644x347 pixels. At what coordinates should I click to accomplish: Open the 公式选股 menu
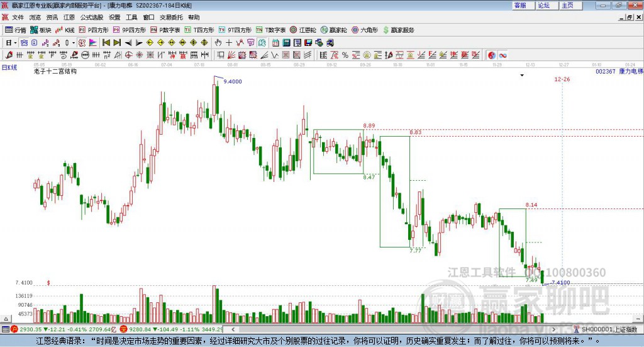[92, 17]
